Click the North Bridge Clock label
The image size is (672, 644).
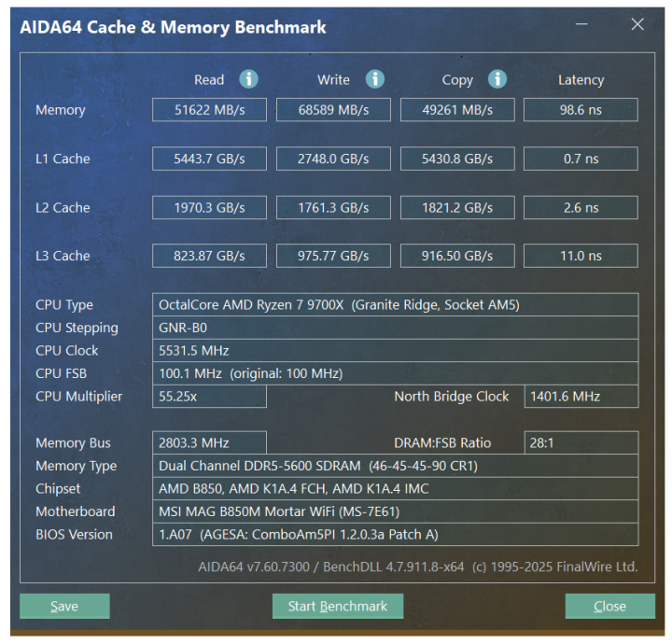click(452, 397)
